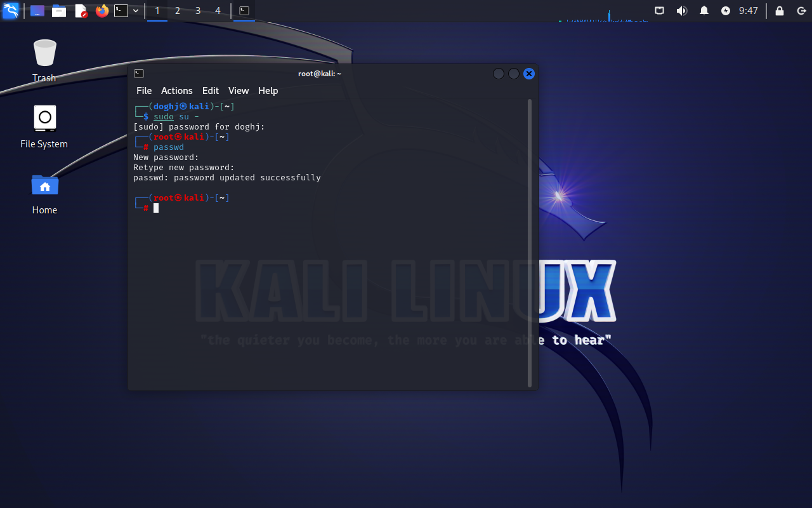Click the log out panel icon
This screenshot has width=812, height=508.
(801, 11)
